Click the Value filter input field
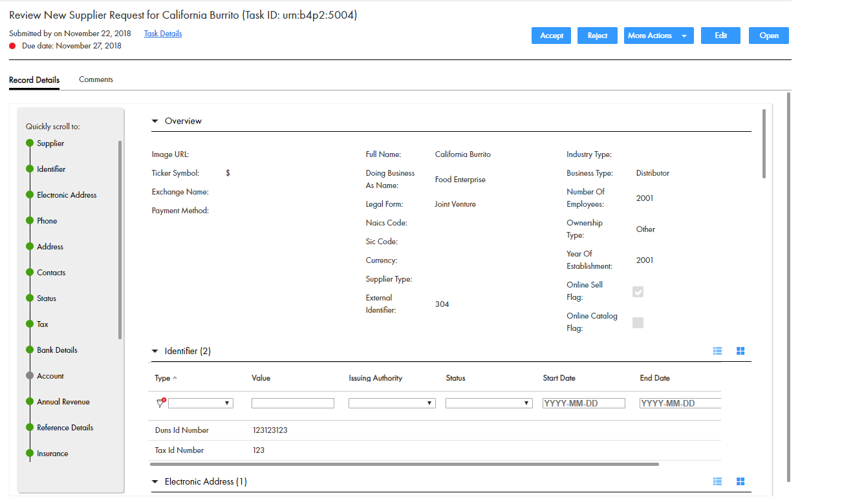Image resolution: width=853 pixels, height=504 pixels. (x=293, y=403)
